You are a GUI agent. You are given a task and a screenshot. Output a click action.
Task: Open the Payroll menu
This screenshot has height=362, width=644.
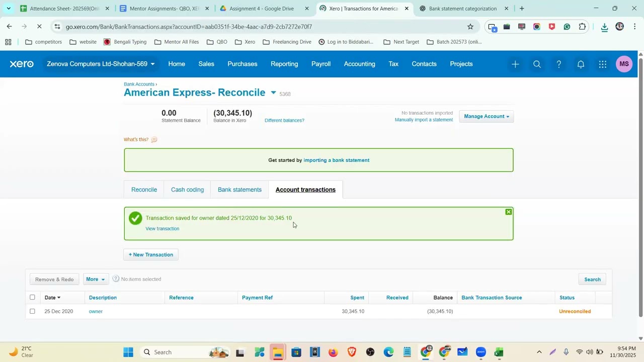point(321,64)
